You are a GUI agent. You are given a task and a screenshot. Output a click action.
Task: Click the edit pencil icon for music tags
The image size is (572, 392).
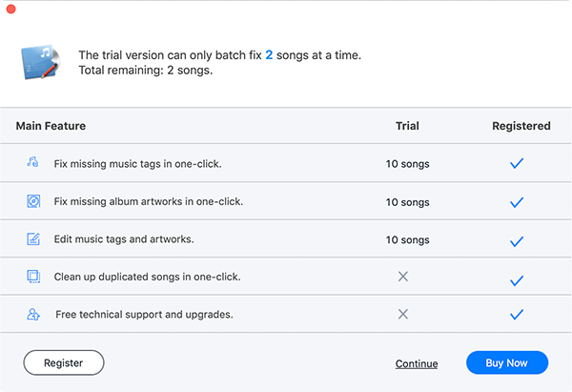coord(33,239)
